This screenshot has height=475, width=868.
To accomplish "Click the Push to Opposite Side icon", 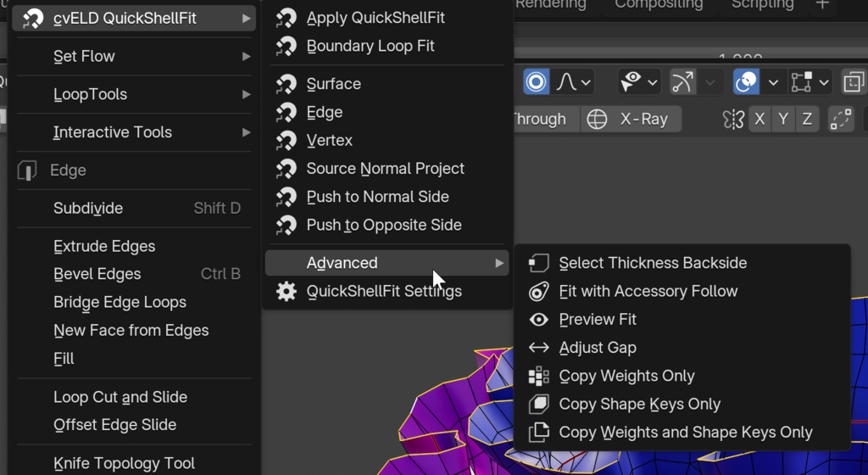I will 287,225.
